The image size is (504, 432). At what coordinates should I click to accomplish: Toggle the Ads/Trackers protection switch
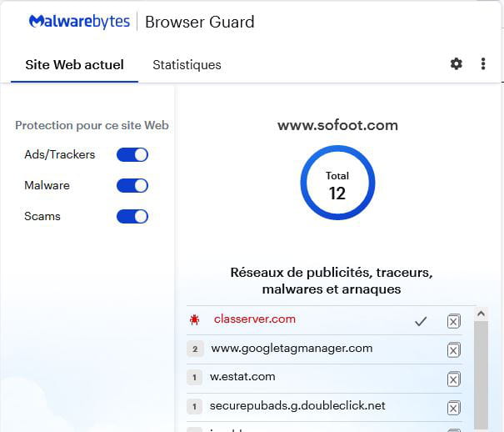click(132, 155)
